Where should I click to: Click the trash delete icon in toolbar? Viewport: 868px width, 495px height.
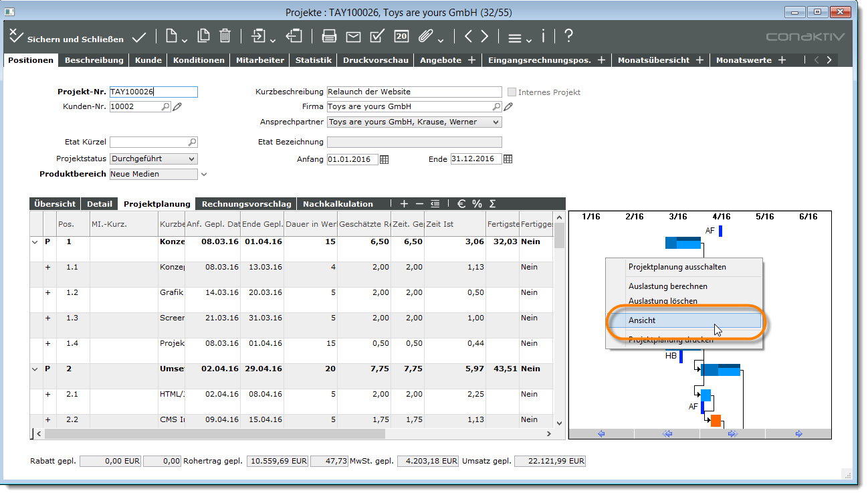click(225, 36)
